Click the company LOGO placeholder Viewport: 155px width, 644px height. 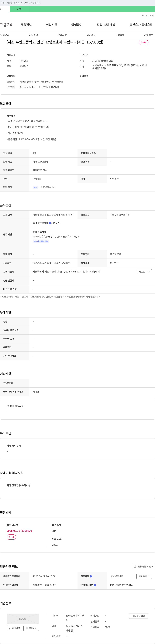[x=23, y=619]
